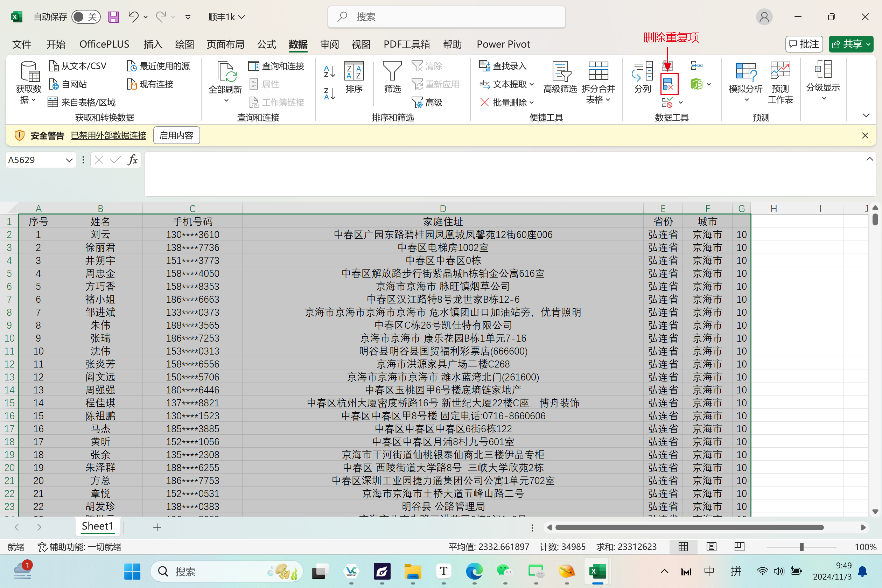
Task: Click the Remove Duplicates icon in Data Tools
Action: coord(669,84)
